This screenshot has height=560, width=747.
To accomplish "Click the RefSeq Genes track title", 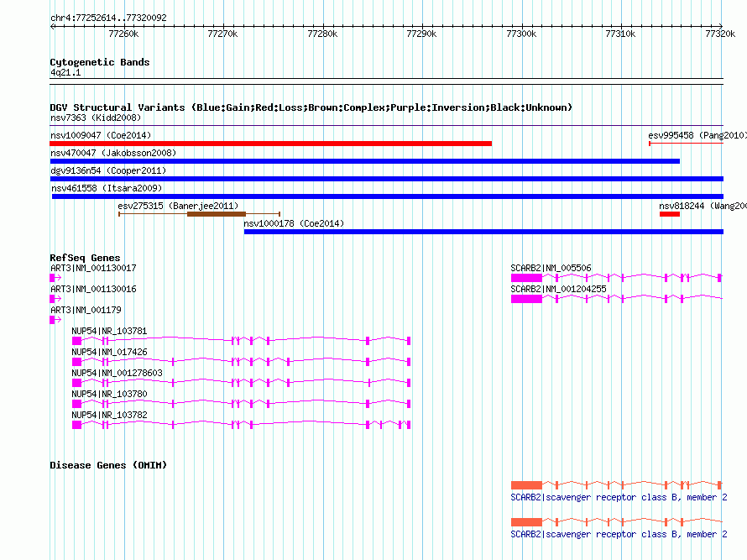I will 85,258.
